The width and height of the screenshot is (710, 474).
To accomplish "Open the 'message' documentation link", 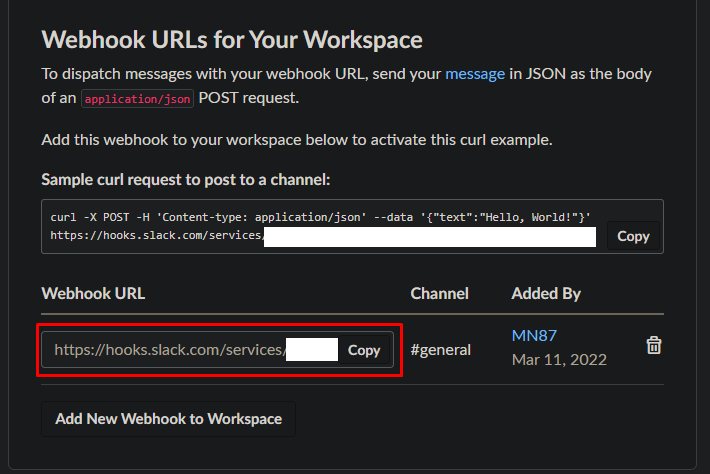I will coord(475,74).
